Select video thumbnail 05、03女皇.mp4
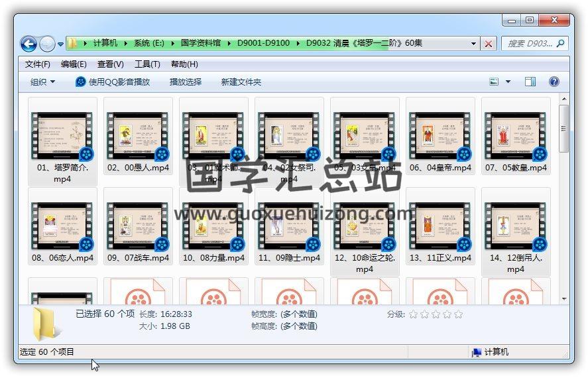588x380 pixels. tap(365, 136)
